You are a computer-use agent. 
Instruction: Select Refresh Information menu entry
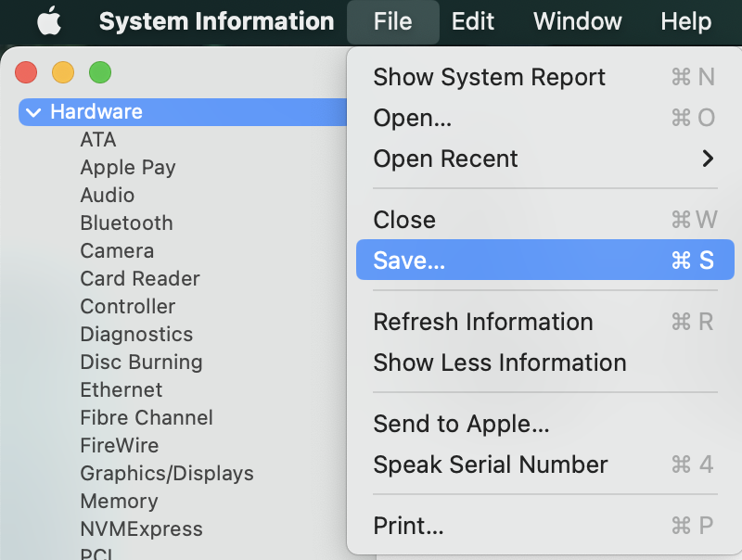pyautogui.click(x=482, y=322)
